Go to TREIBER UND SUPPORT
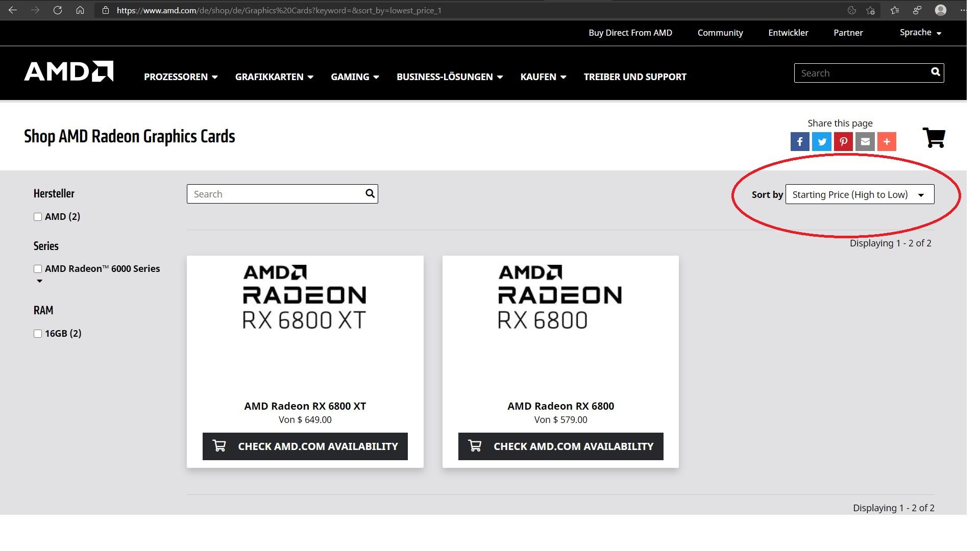Screen dimensions: 980x551 (x=635, y=77)
